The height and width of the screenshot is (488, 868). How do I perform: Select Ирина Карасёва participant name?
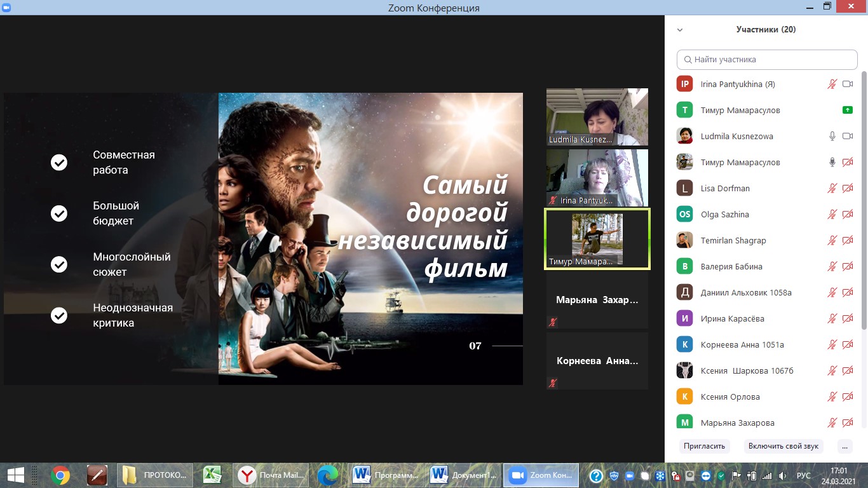coord(732,318)
